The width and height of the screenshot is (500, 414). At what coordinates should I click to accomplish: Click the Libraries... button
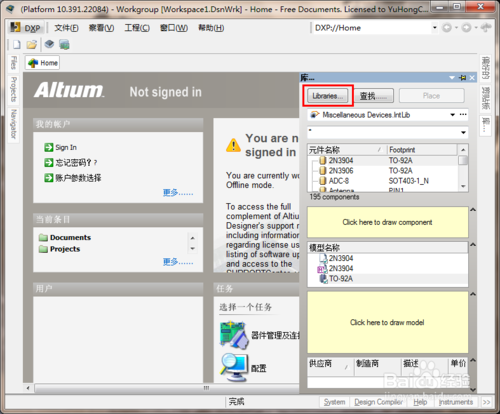(x=327, y=96)
